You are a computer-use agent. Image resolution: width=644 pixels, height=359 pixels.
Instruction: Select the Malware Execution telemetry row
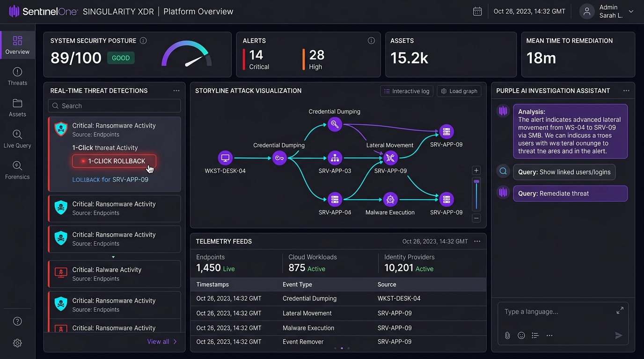coord(338,328)
